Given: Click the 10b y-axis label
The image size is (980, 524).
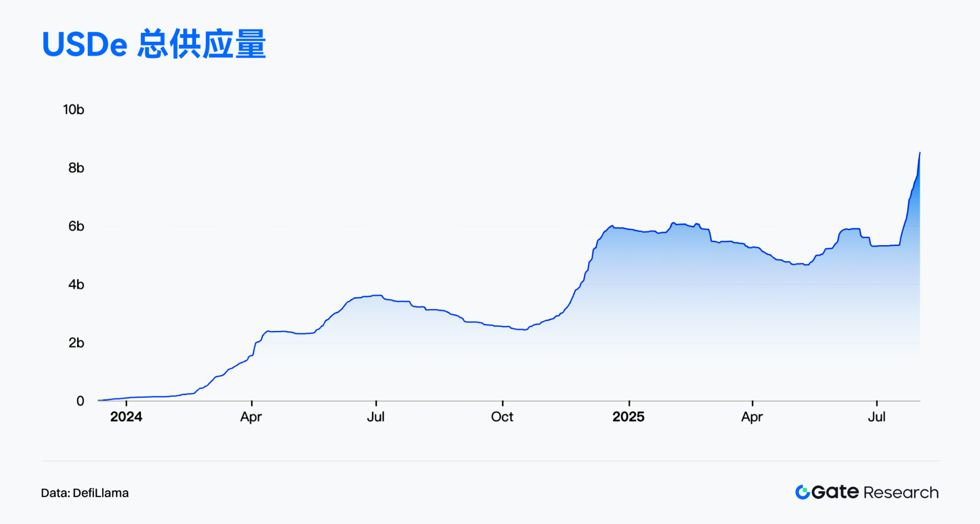Looking at the screenshot, I should [73, 110].
